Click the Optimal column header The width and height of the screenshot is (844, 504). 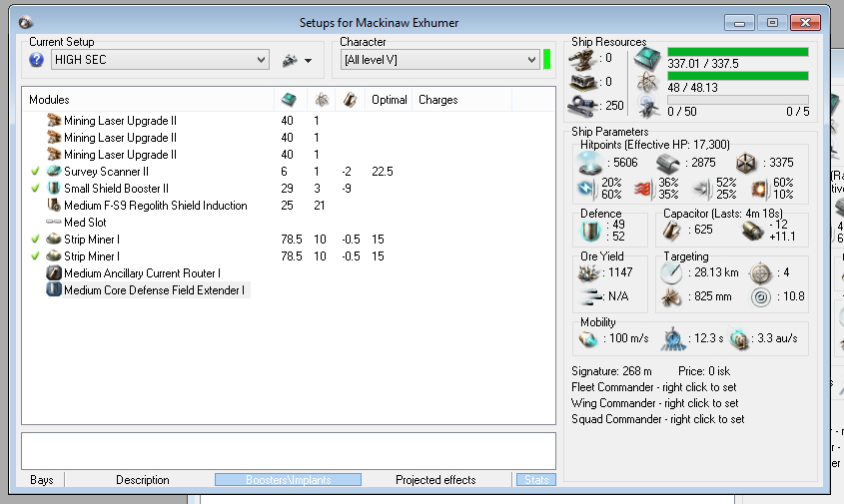point(389,100)
